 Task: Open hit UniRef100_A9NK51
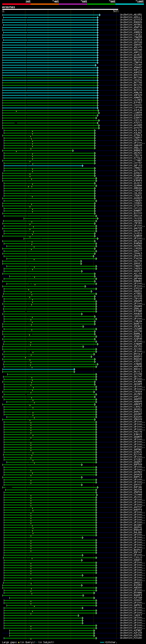point(131,98)
